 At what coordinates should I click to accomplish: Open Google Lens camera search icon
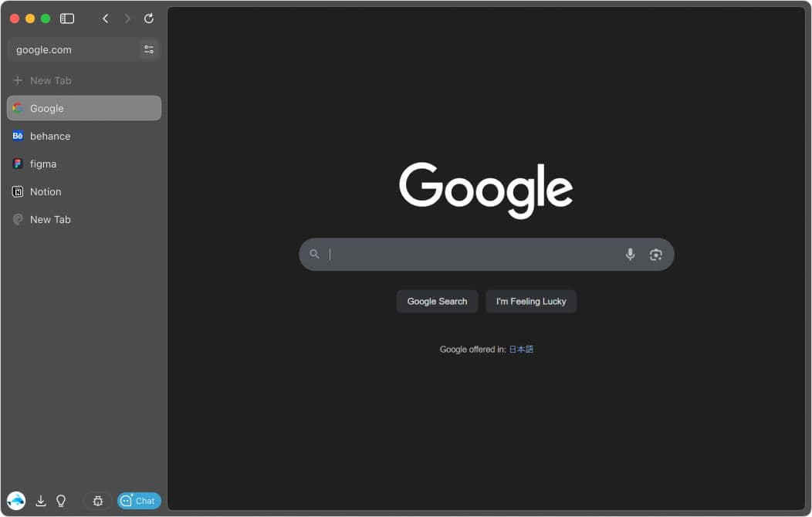point(655,254)
